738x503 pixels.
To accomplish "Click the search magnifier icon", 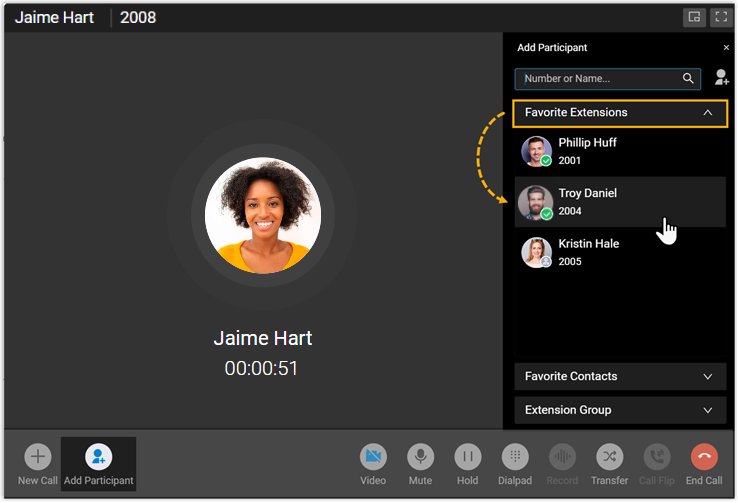I will pos(688,79).
